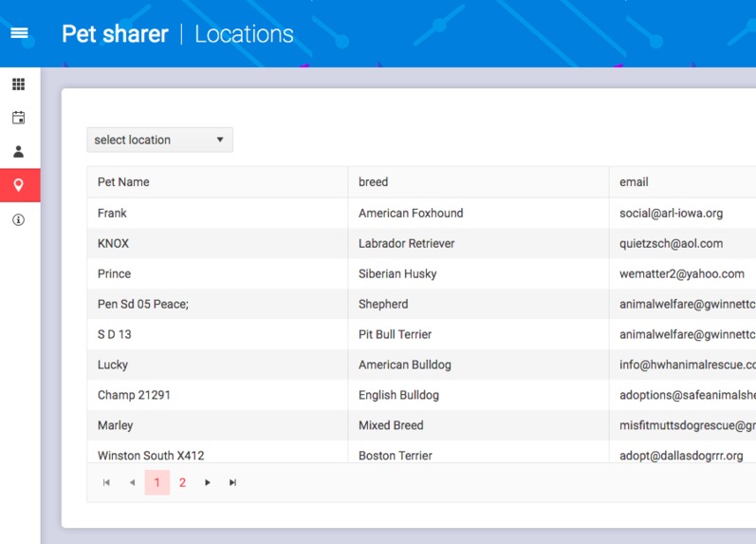The height and width of the screenshot is (544, 756).
Task: Open the info icon in the sidebar
Action: pos(18,219)
